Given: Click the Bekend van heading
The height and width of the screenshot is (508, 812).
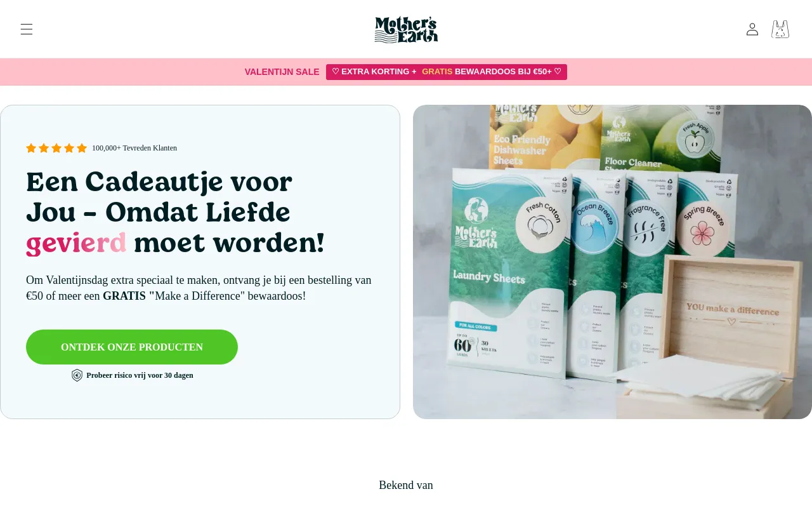Looking at the screenshot, I should (406, 485).
